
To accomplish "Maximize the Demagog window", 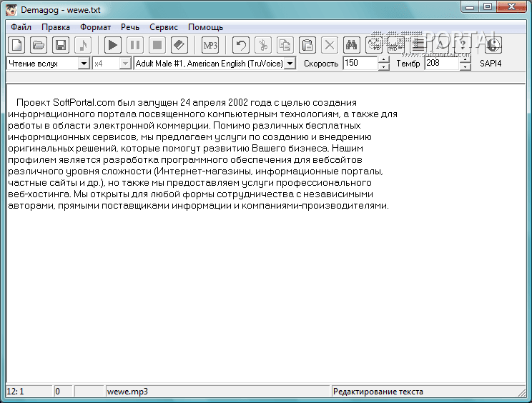I will (488, 6).
